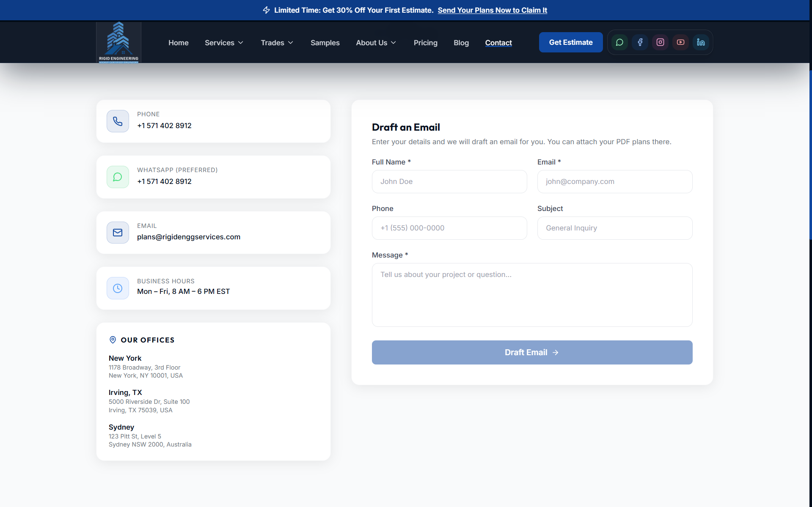812x507 pixels.
Task: Click the Draft Email button
Action: pos(532,352)
